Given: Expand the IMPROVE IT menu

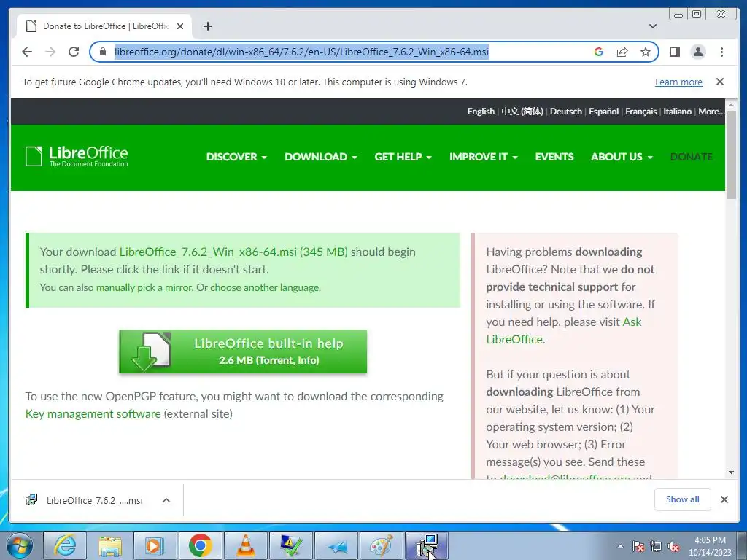Looking at the screenshot, I should (x=484, y=157).
